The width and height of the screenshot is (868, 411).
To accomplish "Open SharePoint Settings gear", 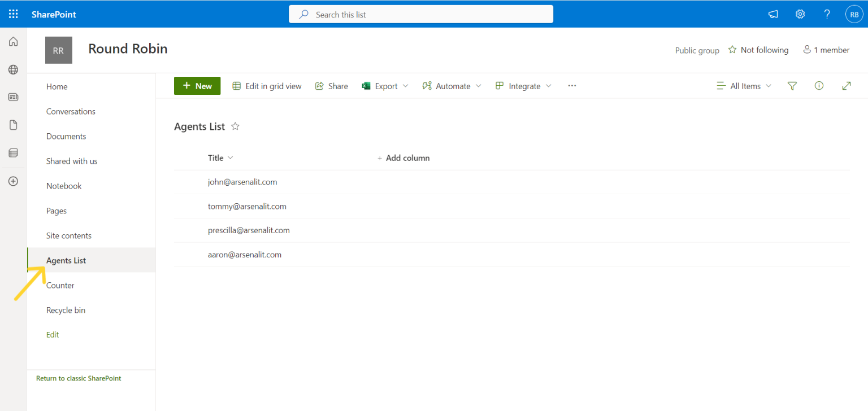I will [x=800, y=14].
